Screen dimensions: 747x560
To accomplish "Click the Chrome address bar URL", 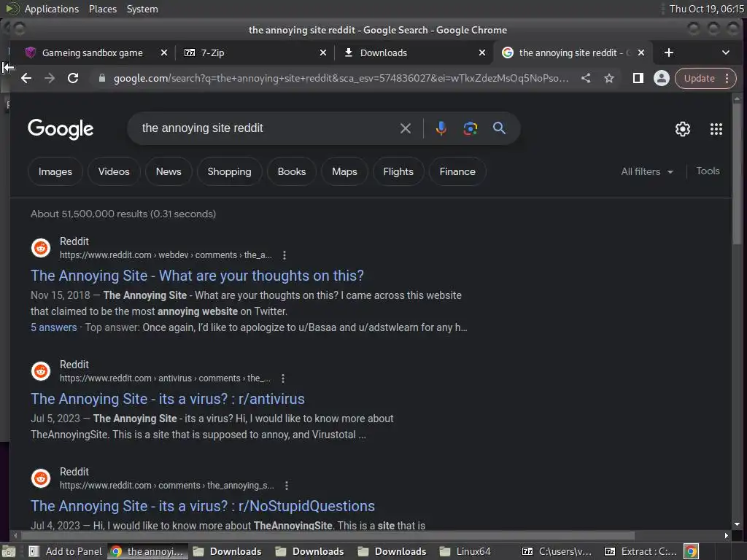I will (341, 78).
